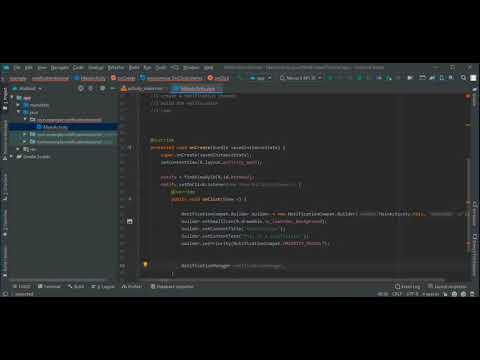
Task: Open the Profiler tool window
Action: click(x=132, y=287)
